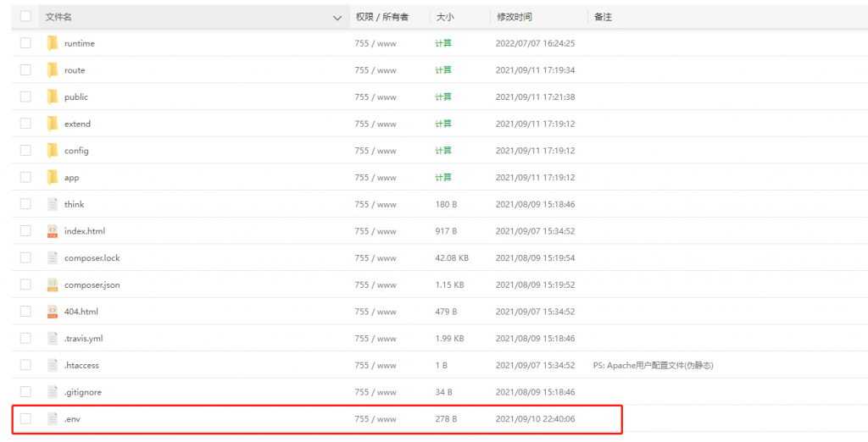
Task: Calculate size of runtime folder via 计算
Action: point(443,43)
